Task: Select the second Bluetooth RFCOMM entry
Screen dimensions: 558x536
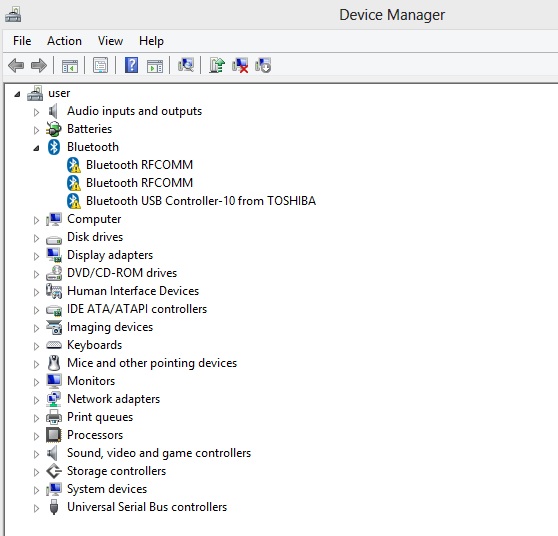Action: (139, 183)
